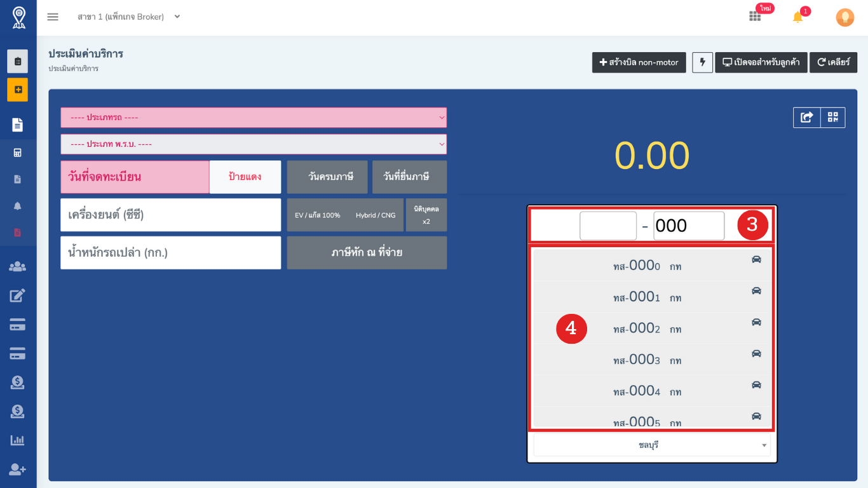This screenshot has width=868, height=488.
Task: Toggle the Hybrid / CNG option
Action: [x=376, y=215]
